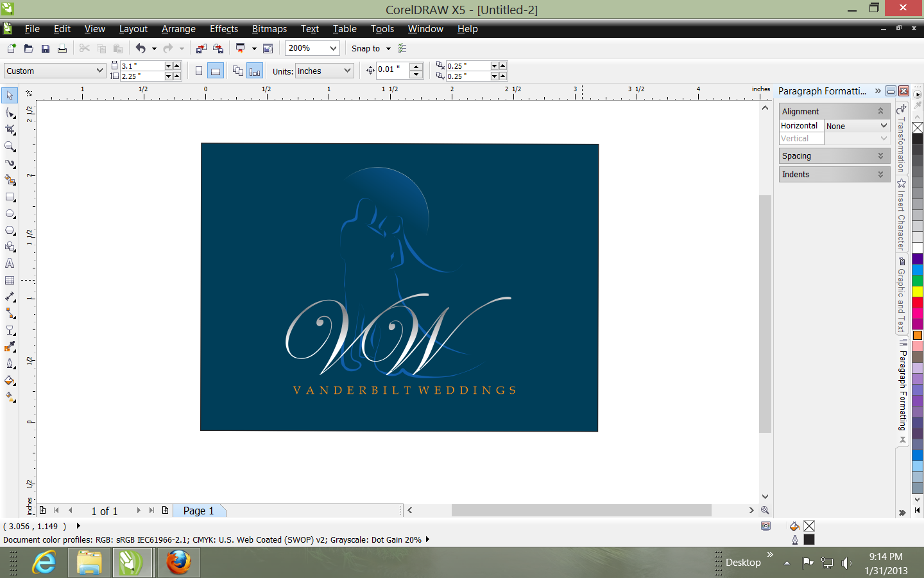Open the Units inches dropdown
The height and width of the screenshot is (578, 924).
[347, 71]
